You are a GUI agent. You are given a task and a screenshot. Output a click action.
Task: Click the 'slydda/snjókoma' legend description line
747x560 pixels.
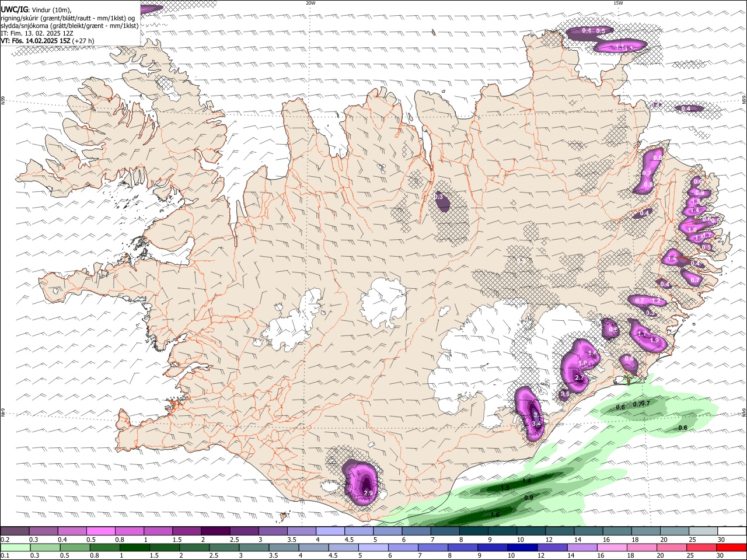point(69,26)
